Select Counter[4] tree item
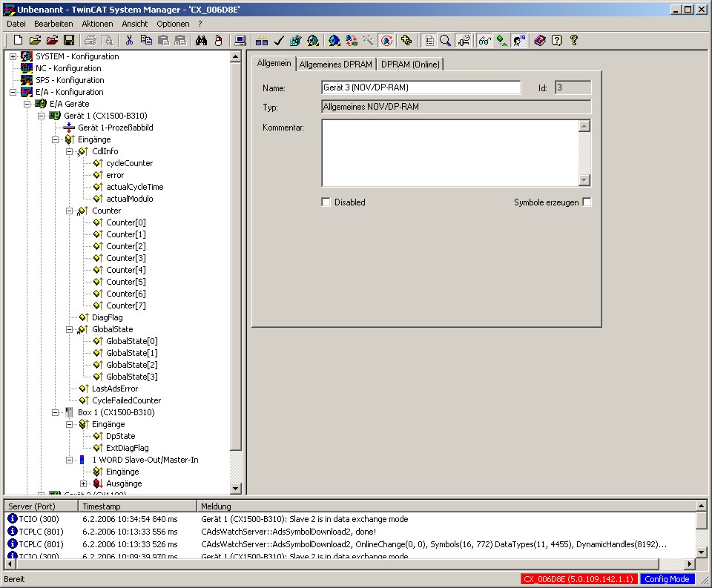Screen dimensions: 712x588 click(126, 270)
